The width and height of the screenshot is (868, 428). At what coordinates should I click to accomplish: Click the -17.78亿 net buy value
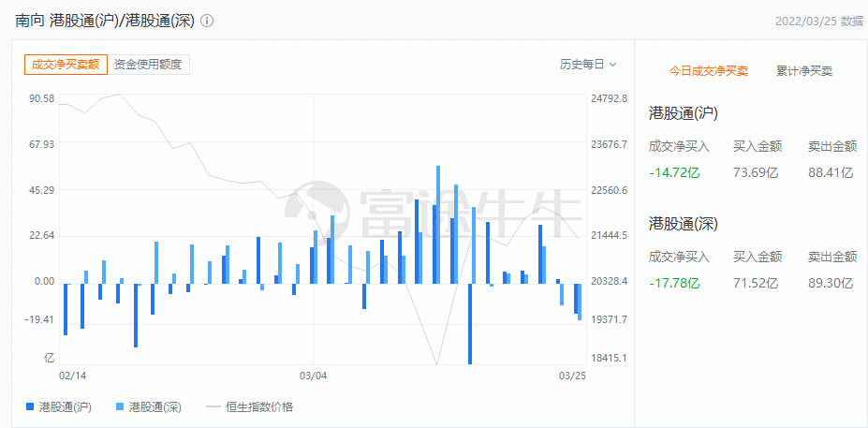pos(675,284)
